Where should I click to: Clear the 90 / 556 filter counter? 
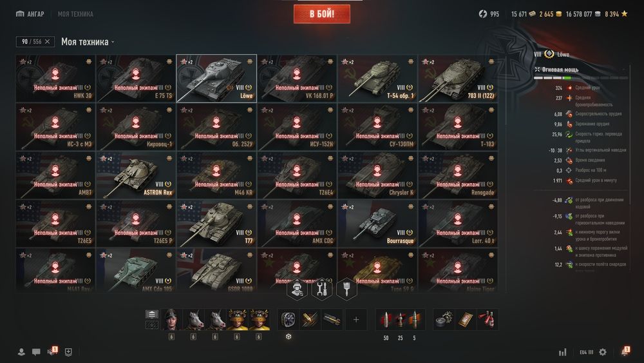(47, 41)
